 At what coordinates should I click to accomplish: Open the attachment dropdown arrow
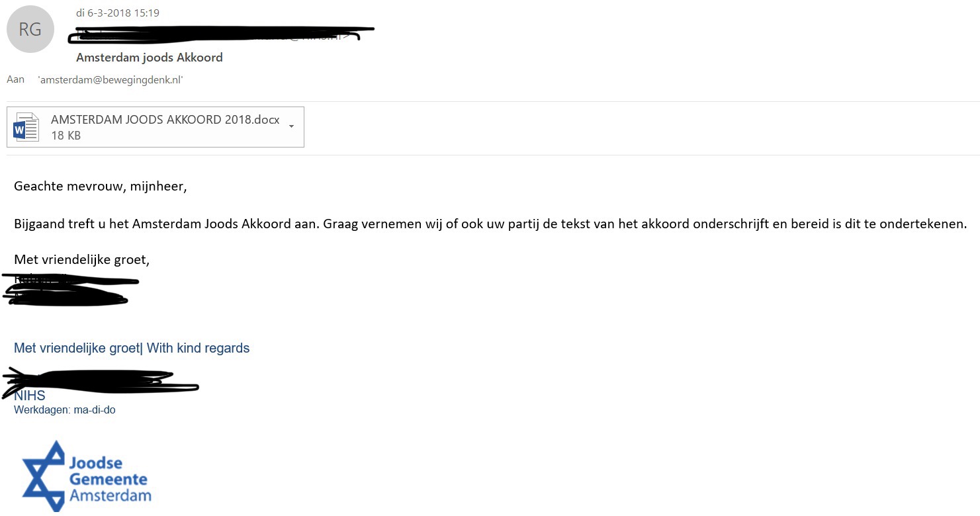coord(292,126)
